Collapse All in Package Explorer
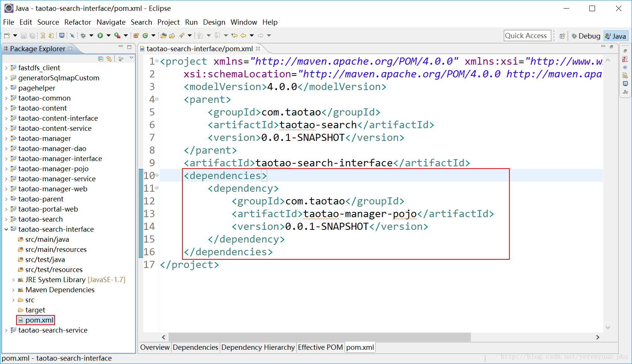This screenshot has width=632, height=364. [101, 59]
